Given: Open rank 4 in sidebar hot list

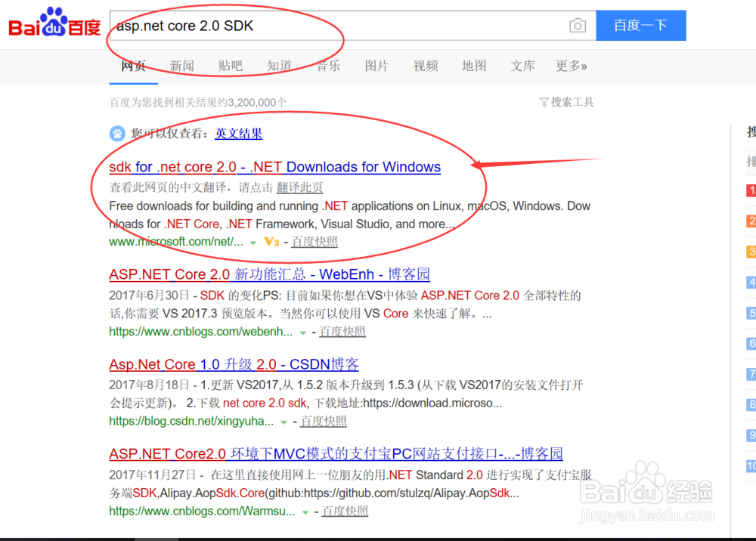Looking at the screenshot, I should tap(751, 283).
